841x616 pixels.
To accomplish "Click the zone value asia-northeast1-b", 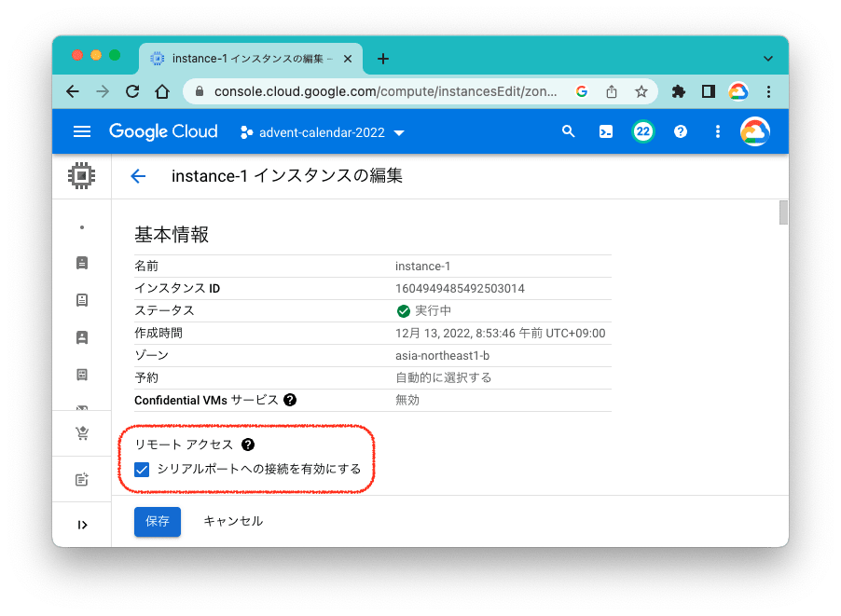I will click(x=443, y=355).
